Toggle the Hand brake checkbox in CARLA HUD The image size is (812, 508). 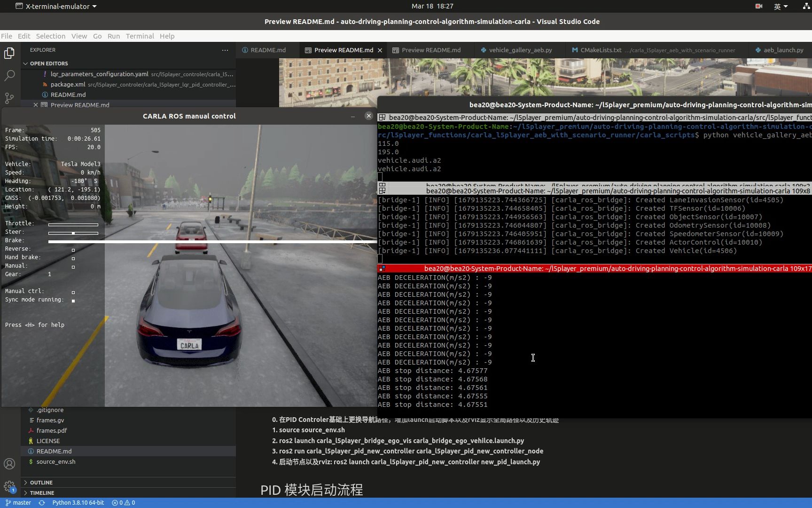73,258
